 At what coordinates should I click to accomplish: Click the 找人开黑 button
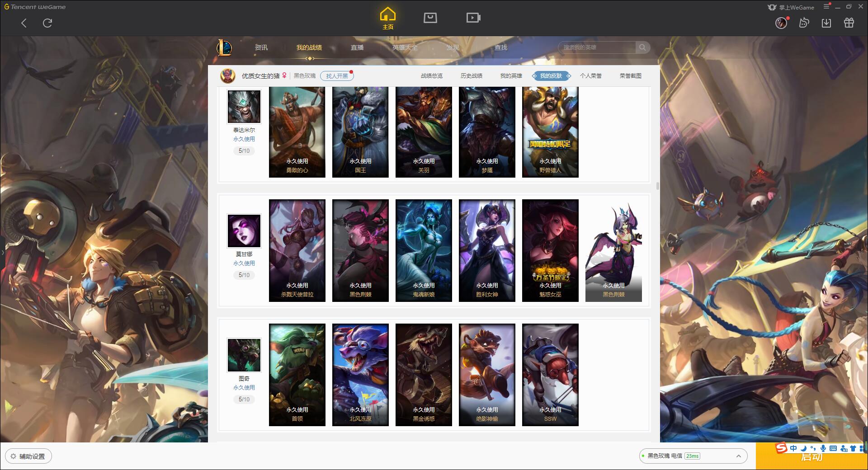click(337, 76)
